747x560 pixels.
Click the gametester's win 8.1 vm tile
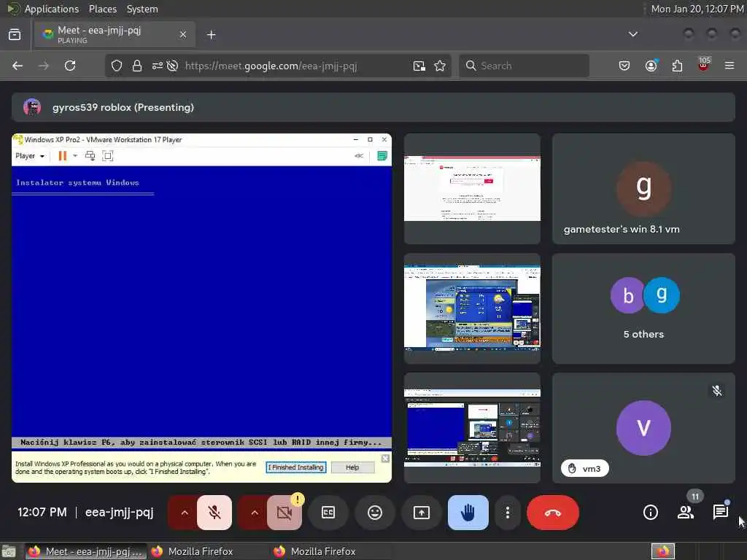point(643,189)
